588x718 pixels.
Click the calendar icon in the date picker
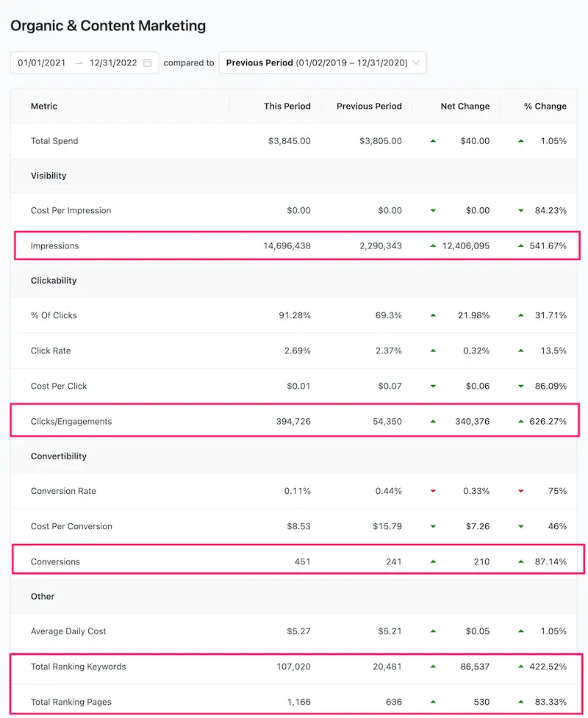(148, 62)
